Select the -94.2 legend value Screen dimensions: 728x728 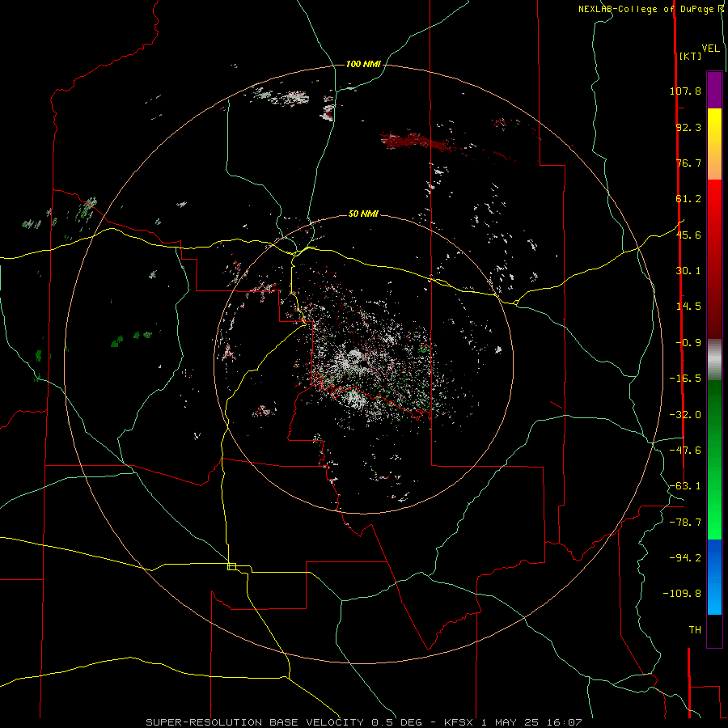[685, 558]
